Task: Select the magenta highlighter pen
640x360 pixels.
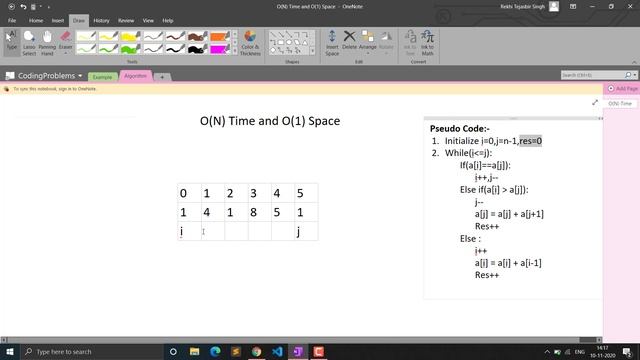Action: pyautogui.click(x=220, y=49)
